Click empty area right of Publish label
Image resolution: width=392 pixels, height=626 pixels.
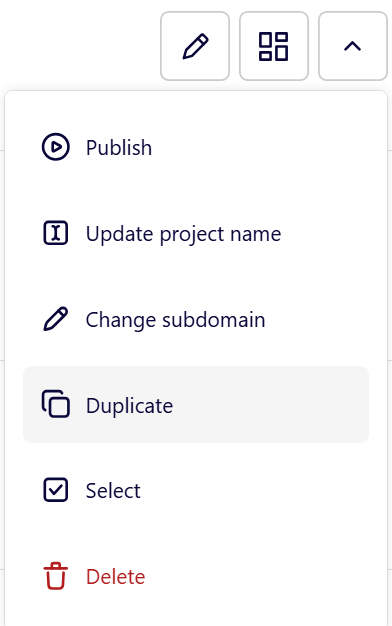[x=259, y=148]
